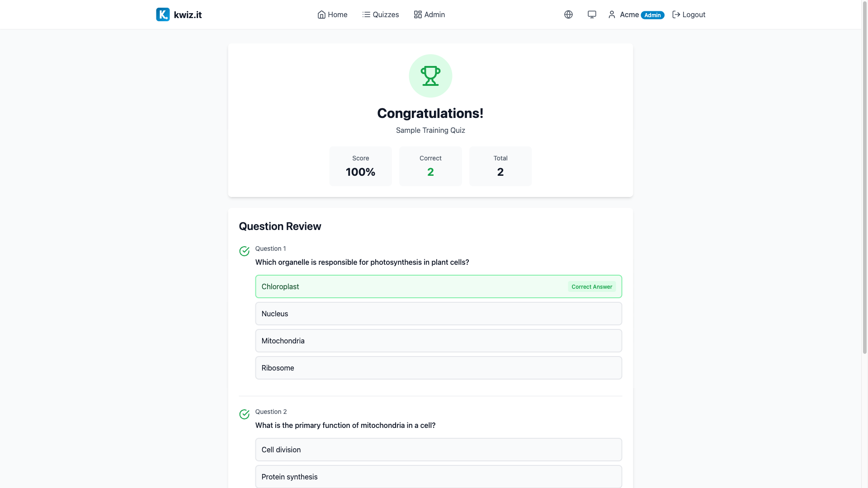Select the Chloroplast answer option
Viewport: 868px width, 488px height.
pyautogui.click(x=439, y=286)
